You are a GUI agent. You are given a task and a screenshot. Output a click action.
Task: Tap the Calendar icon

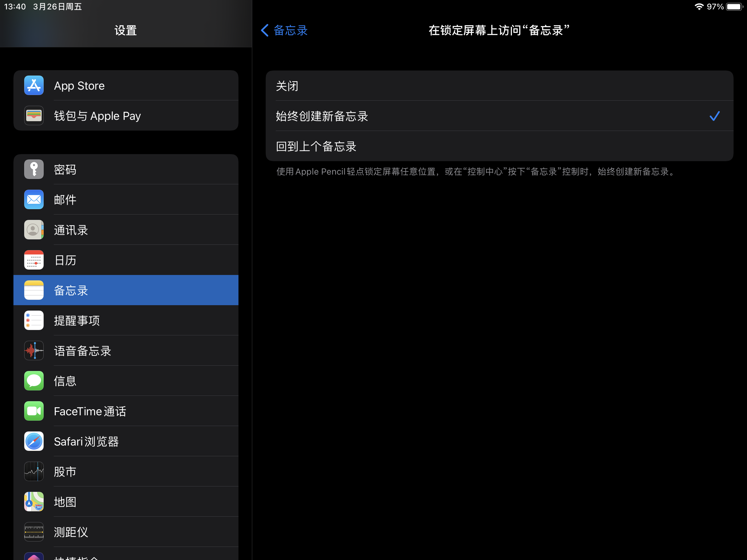click(x=34, y=260)
